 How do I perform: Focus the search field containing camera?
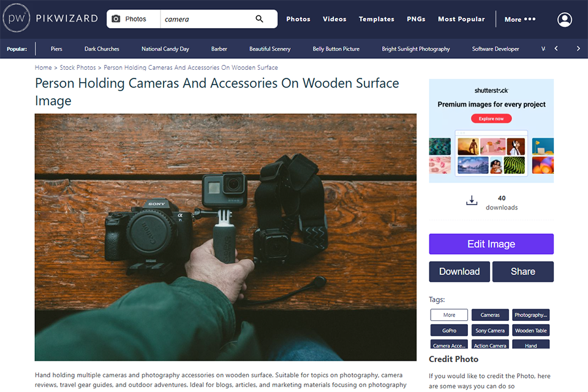point(206,19)
